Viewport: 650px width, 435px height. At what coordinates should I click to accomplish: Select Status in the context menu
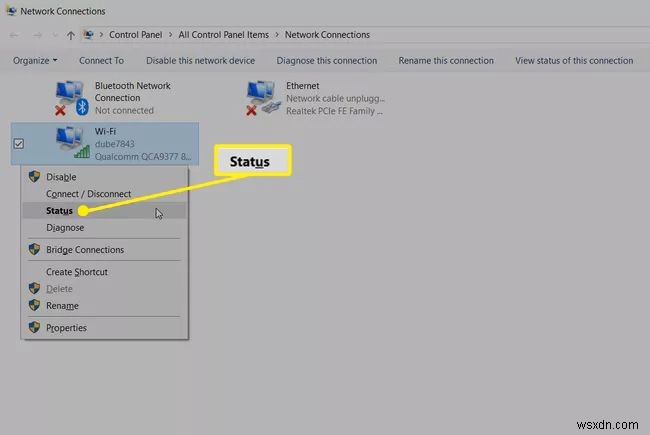coord(105,211)
